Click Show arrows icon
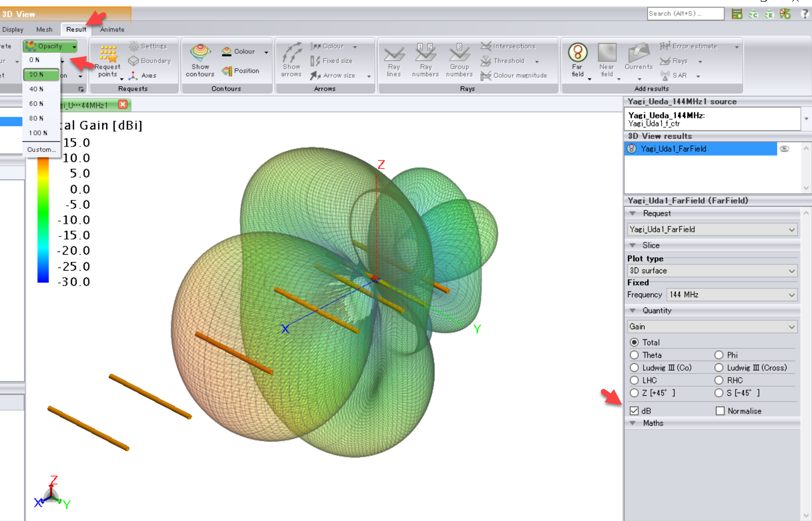Viewport: 812px width, 521px height. 291,61
